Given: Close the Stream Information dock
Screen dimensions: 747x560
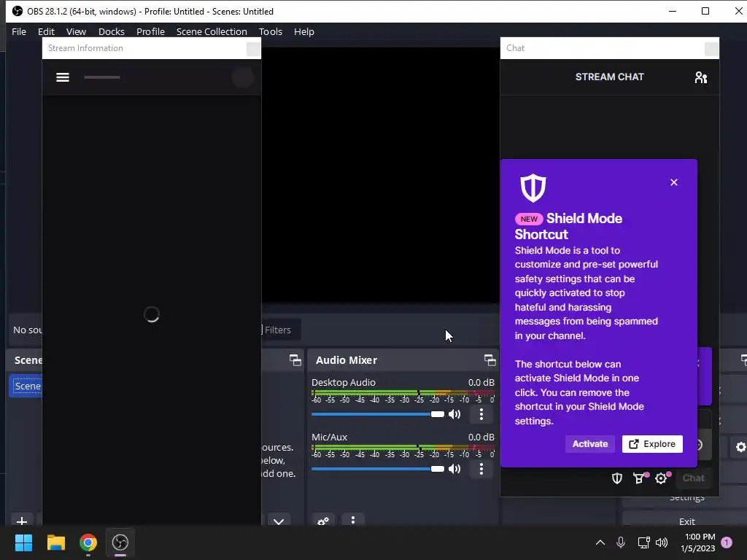Looking at the screenshot, I should pyautogui.click(x=253, y=48).
